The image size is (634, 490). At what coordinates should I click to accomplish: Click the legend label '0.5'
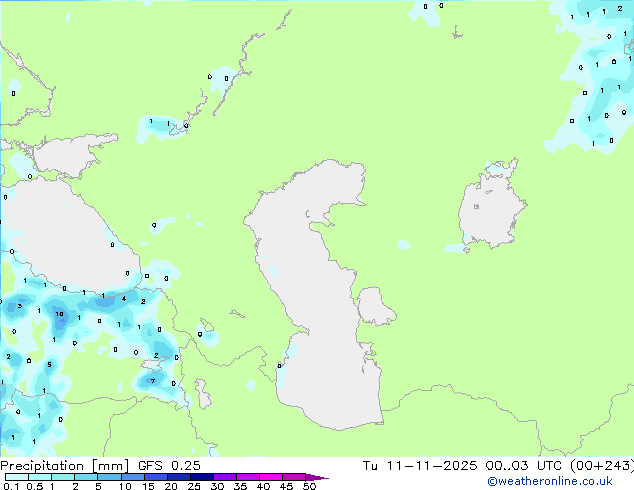35,486
